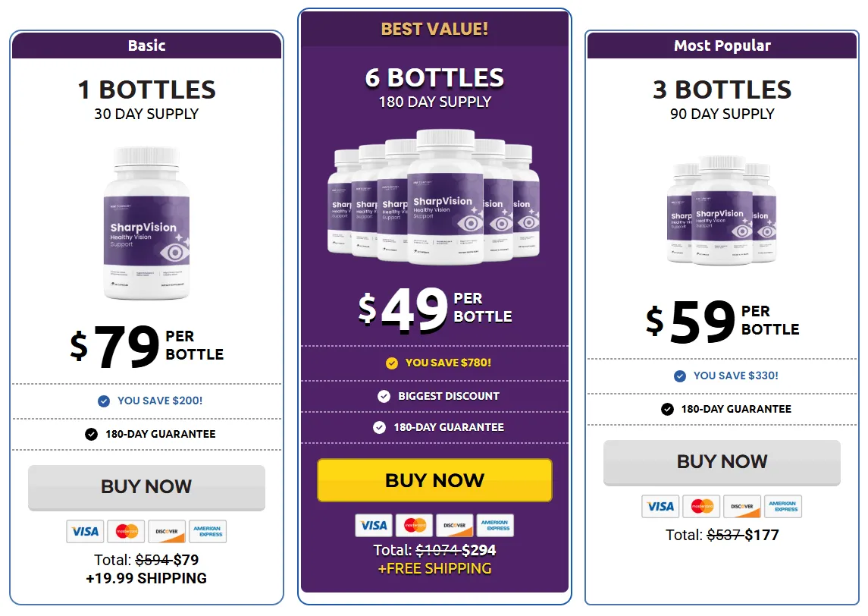This screenshot has height=616, width=868.
Task: Click checkmark next to Biggest Discount
Action: click(384, 396)
